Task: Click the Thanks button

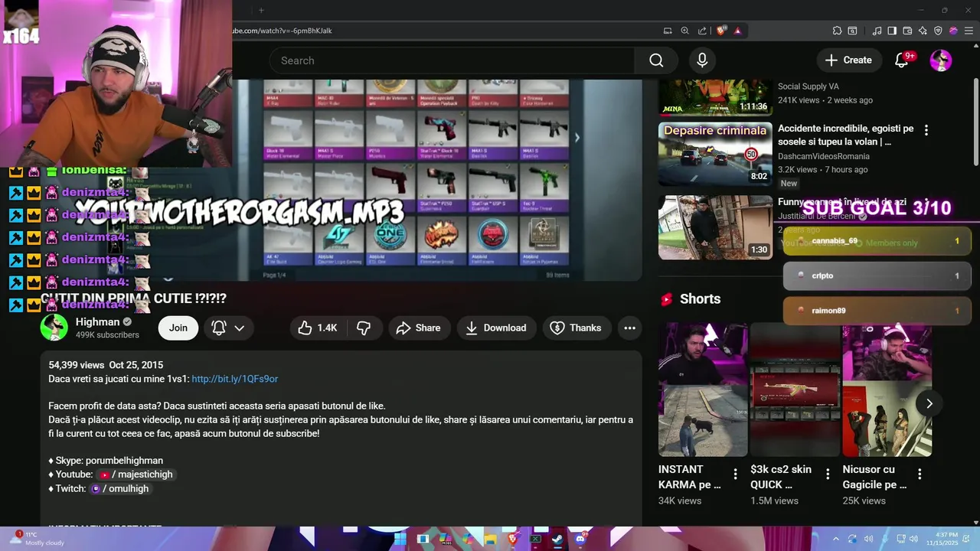Action: [x=577, y=328]
